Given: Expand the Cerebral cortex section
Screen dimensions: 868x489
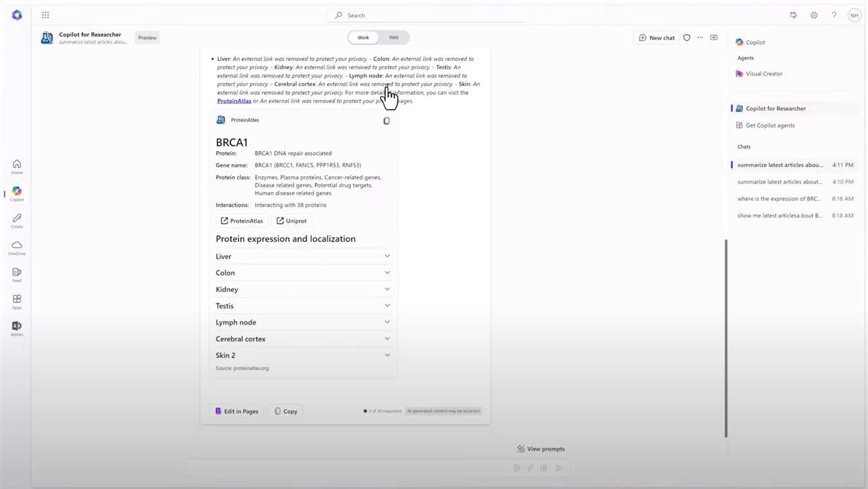Looking at the screenshot, I should [x=303, y=339].
